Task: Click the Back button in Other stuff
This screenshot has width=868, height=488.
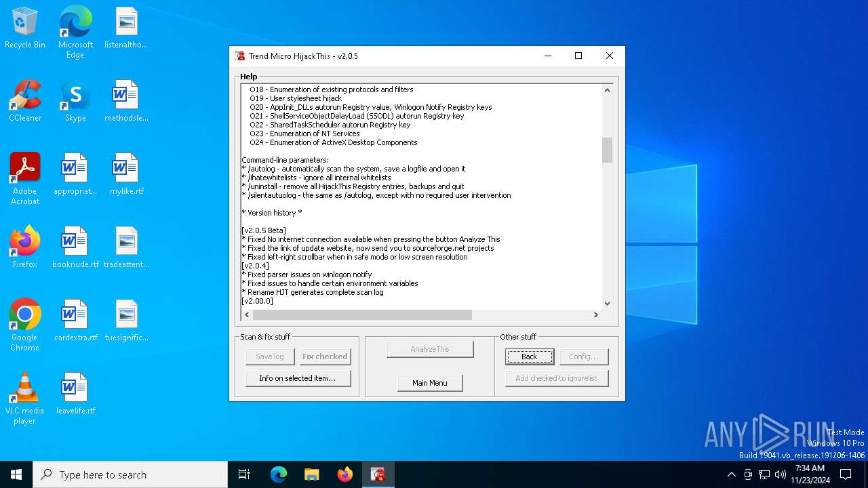Action: click(x=530, y=357)
